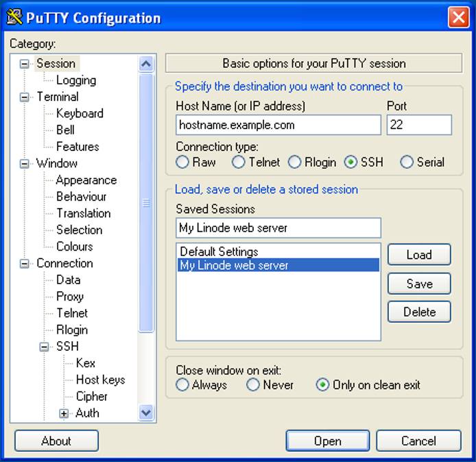The width and height of the screenshot is (476, 462).
Task: Select the Keyboard category in tree
Action: [80, 113]
